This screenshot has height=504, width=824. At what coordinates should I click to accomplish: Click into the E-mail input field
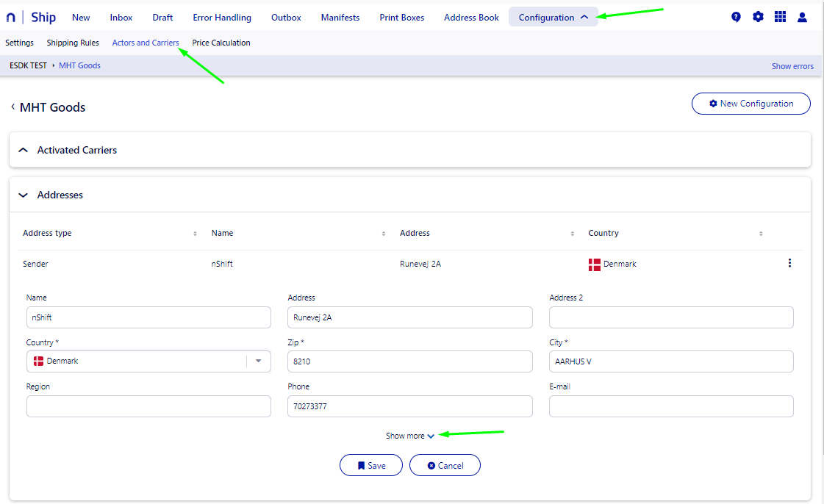coord(670,406)
